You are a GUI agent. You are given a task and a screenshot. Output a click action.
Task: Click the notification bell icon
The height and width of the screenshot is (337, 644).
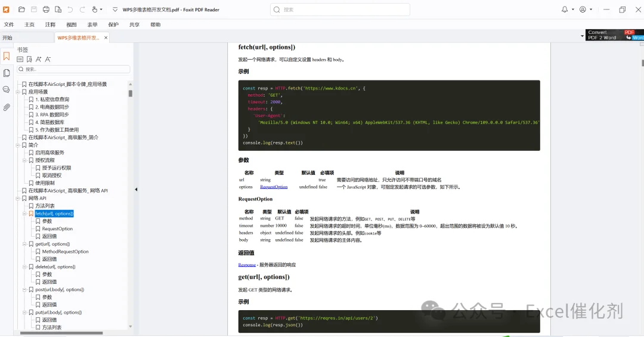tap(565, 10)
